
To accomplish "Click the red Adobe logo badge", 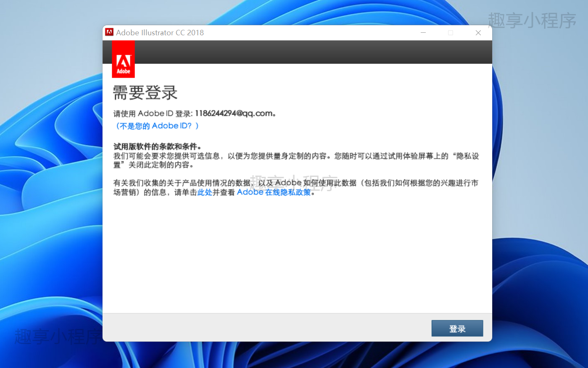I will point(123,59).
